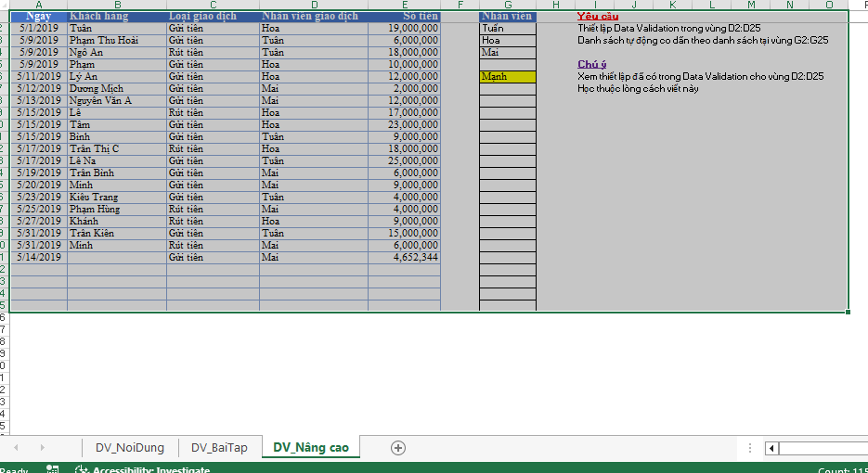The height and width of the screenshot is (473, 868).
Task: Select column C header
Action: [214, 5]
